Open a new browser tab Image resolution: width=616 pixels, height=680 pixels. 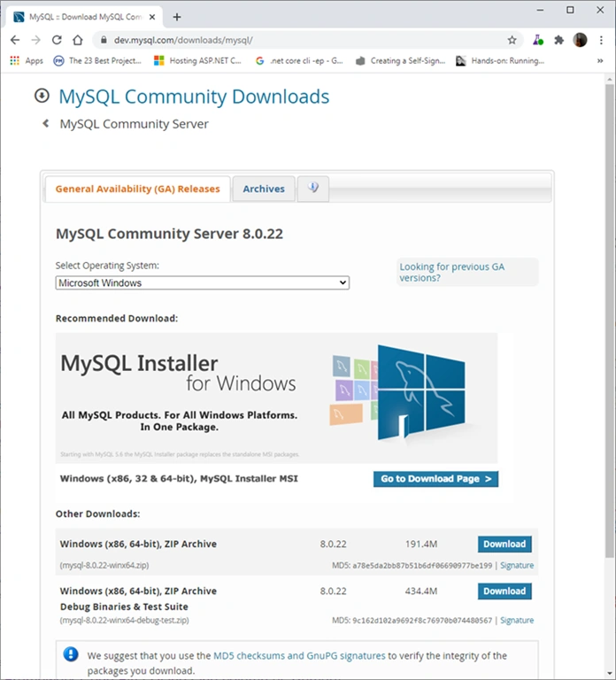click(x=177, y=17)
